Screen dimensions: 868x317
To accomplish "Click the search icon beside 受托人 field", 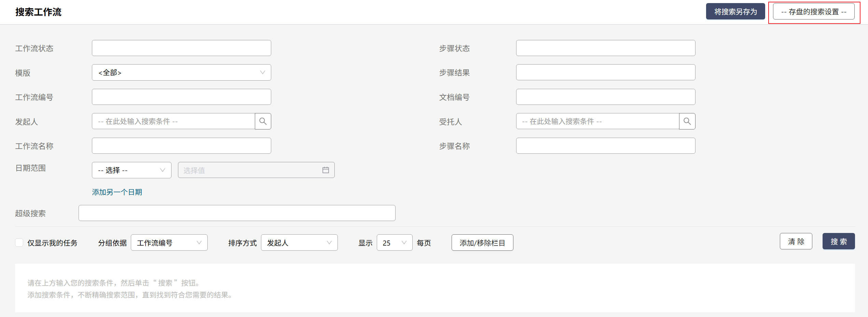I will [x=687, y=121].
